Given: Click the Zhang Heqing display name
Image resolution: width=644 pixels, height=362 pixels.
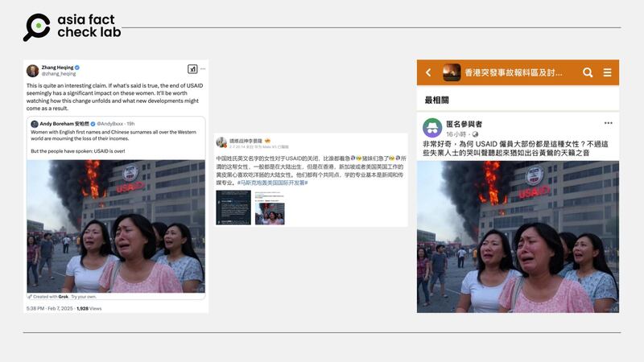Looking at the screenshot, I should [x=57, y=68].
